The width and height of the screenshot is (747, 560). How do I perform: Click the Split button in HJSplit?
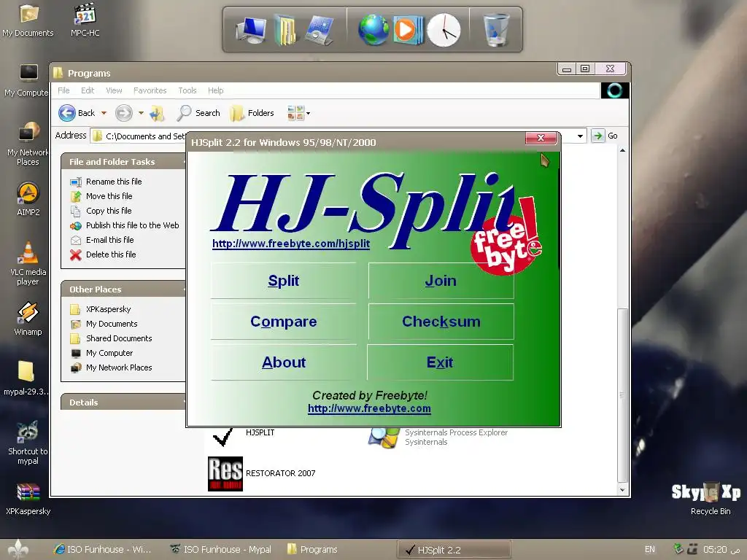(284, 281)
